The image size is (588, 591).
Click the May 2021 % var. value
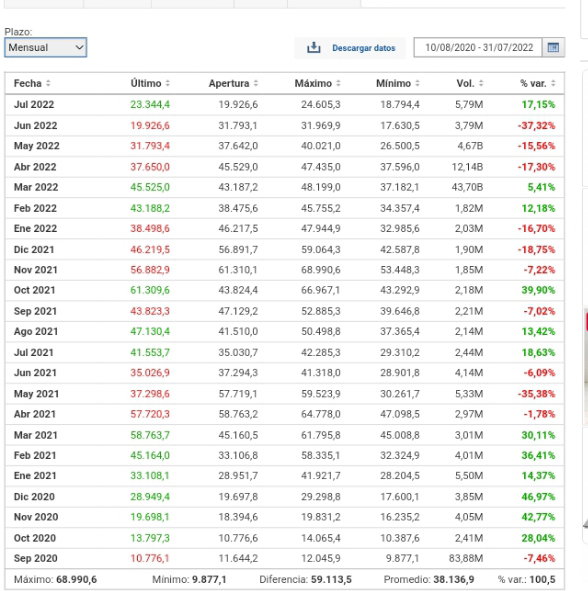pos(536,394)
